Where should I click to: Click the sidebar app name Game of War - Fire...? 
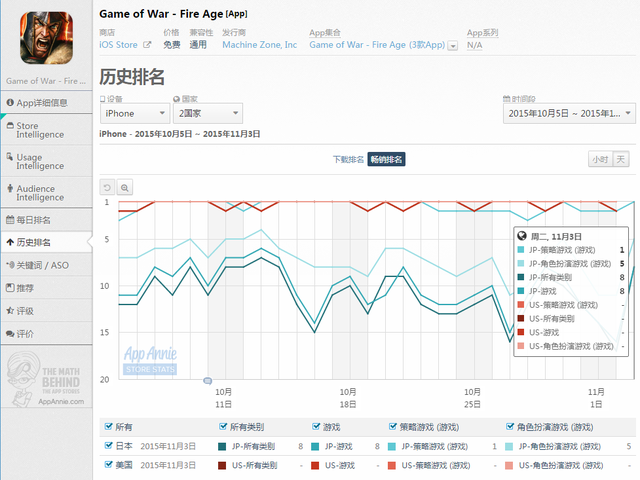click(46, 81)
